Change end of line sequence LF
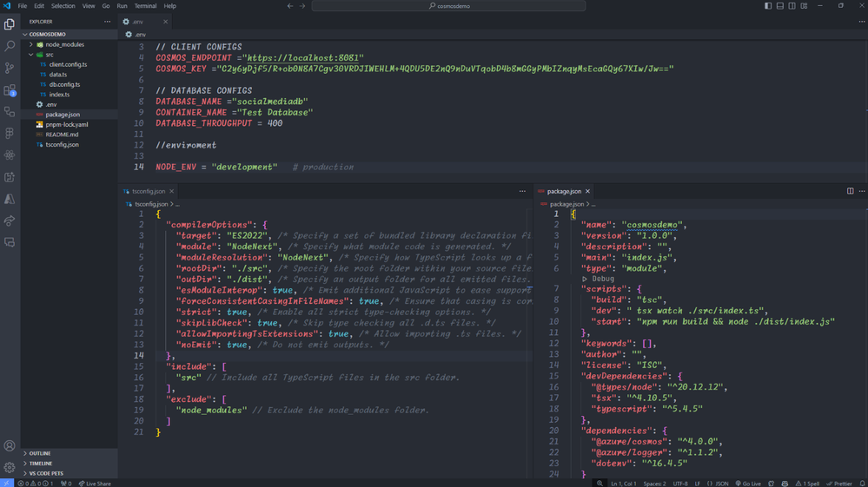The height and width of the screenshot is (487, 868). 698,484
